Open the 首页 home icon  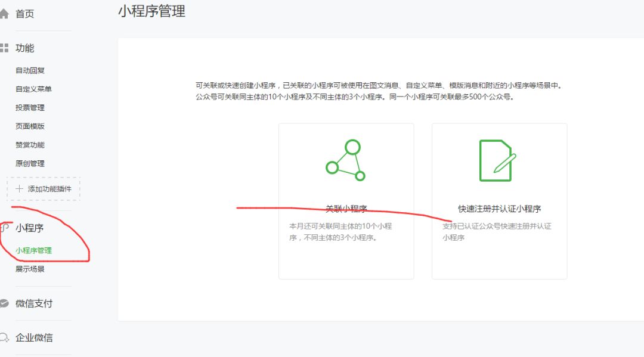[4, 14]
